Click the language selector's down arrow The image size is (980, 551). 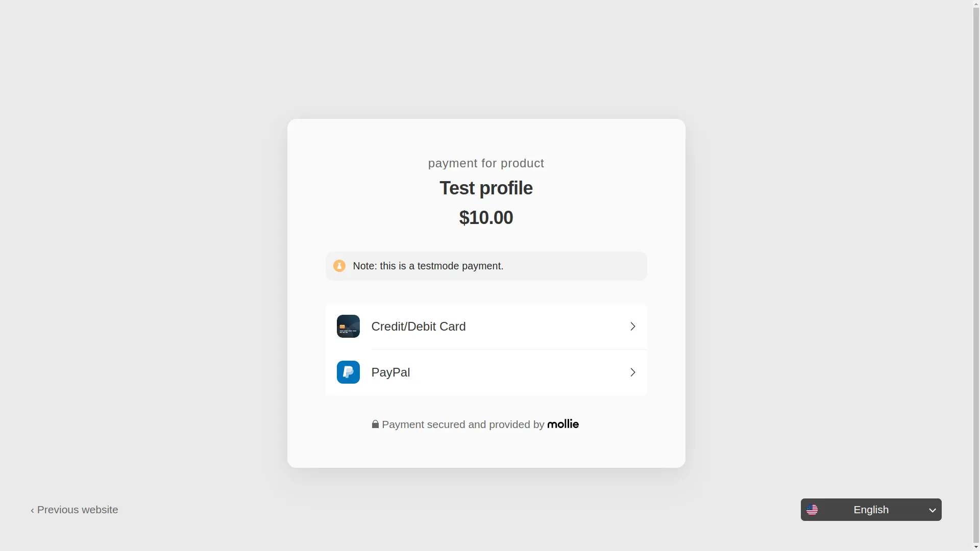tap(933, 510)
